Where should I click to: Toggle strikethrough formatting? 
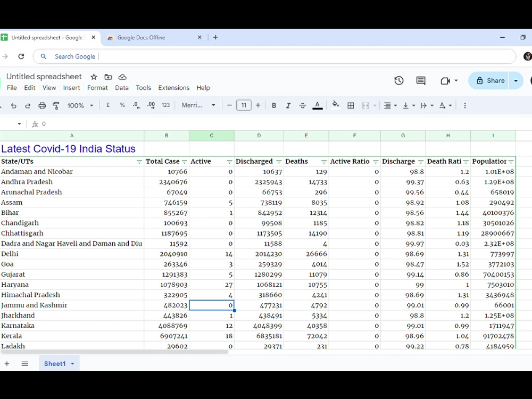tap(303, 105)
